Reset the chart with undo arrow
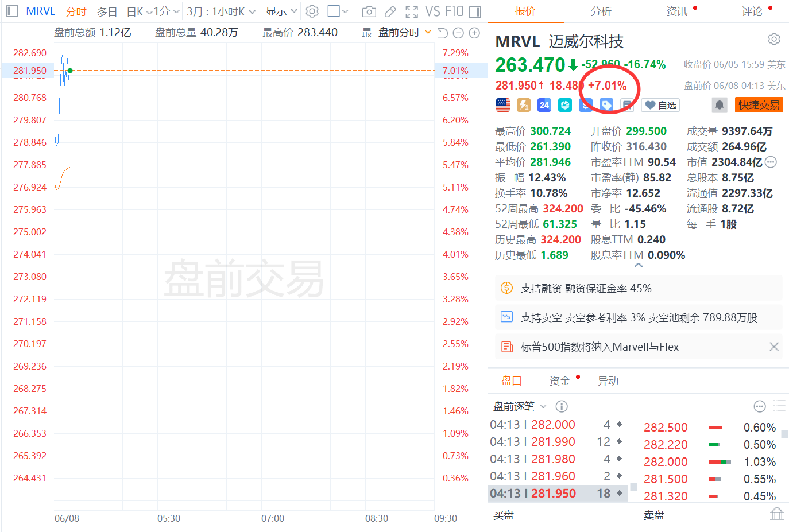The image size is (789, 532). [442, 33]
